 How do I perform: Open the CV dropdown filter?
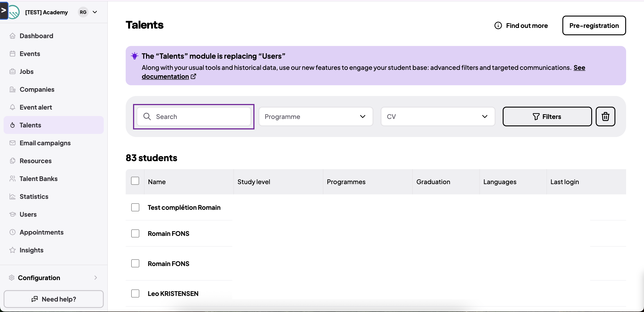click(438, 116)
